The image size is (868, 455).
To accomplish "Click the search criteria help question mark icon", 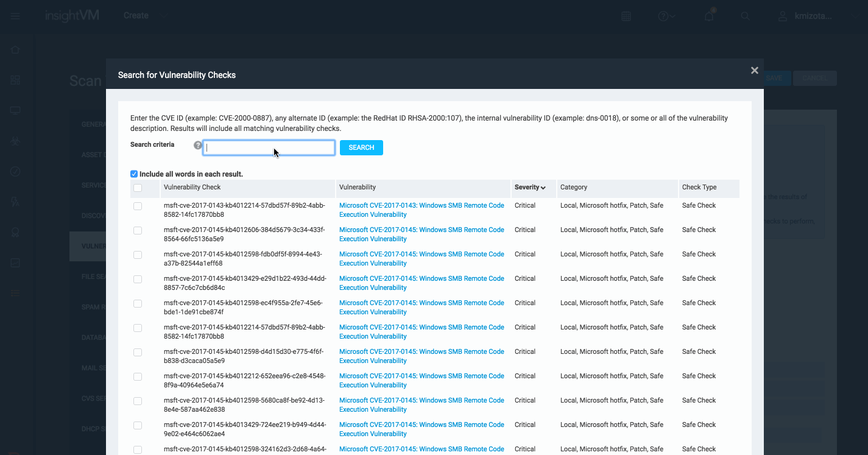I will 197,145.
